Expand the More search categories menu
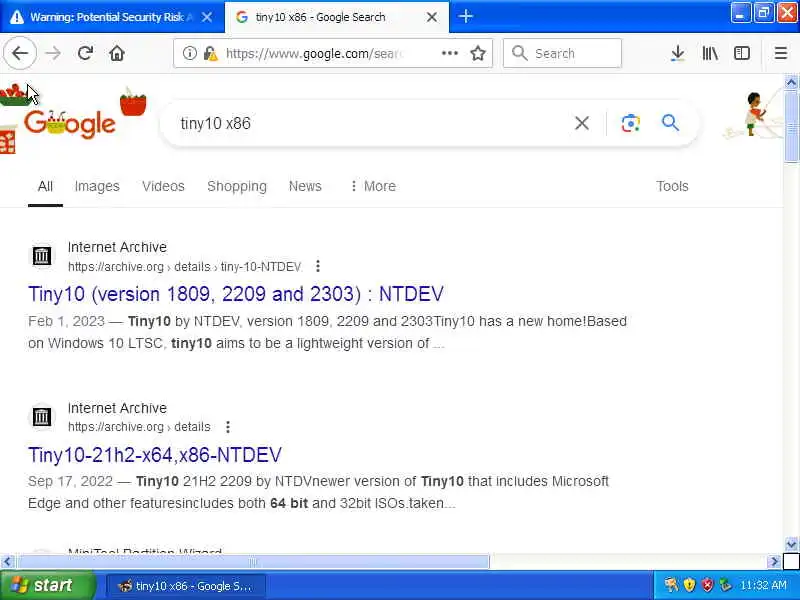The image size is (800, 600). pyautogui.click(x=373, y=186)
